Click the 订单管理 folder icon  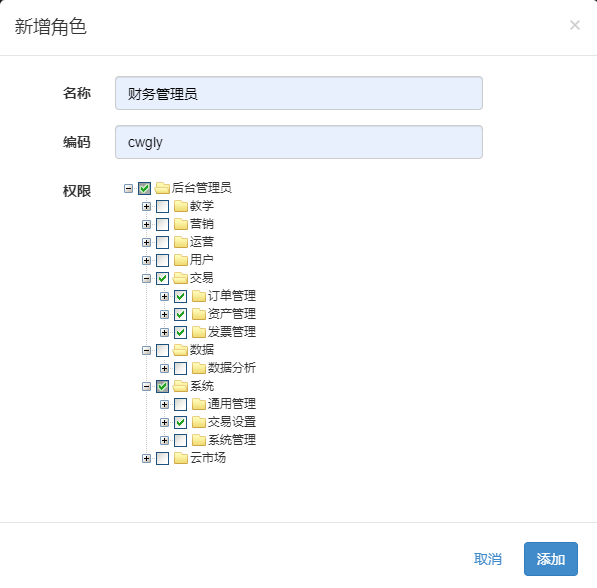coord(199,296)
